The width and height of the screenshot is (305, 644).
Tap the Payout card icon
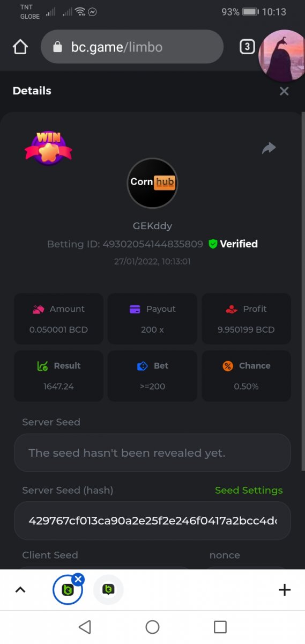tap(135, 309)
